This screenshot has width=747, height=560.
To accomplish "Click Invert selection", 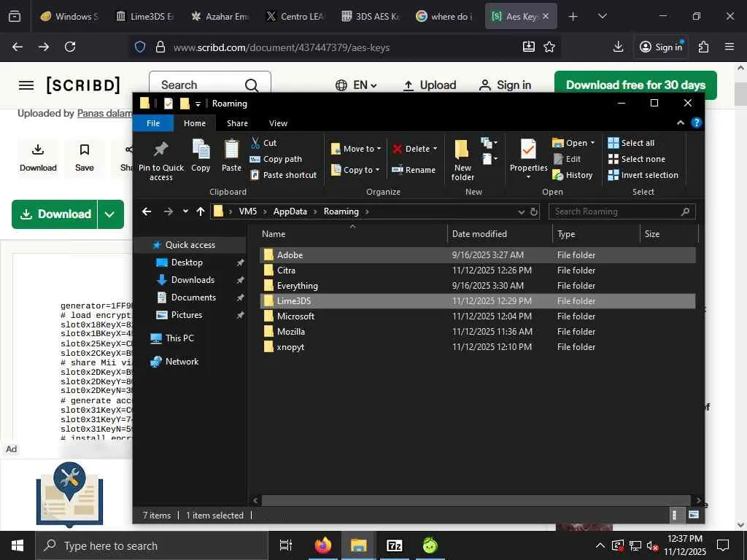I will pos(643,175).
